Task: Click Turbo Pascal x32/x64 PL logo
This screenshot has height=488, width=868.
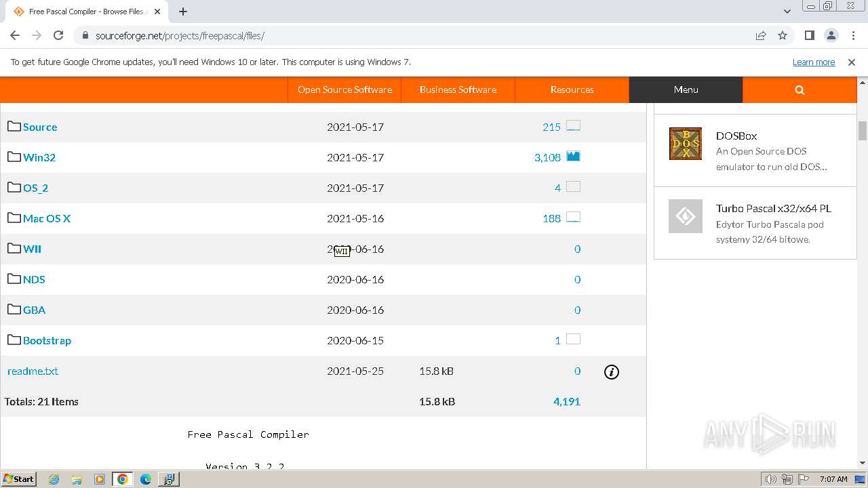Action: (686, 216)
